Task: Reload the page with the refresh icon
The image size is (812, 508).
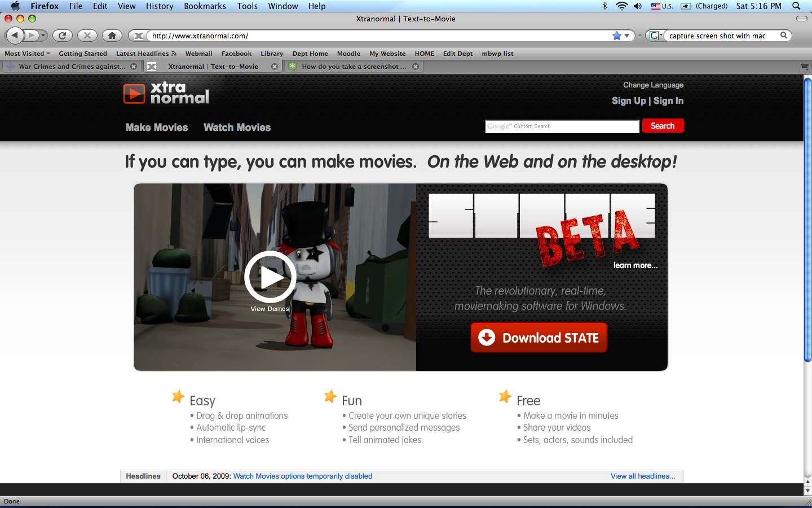Action: [x=63, y=36]
